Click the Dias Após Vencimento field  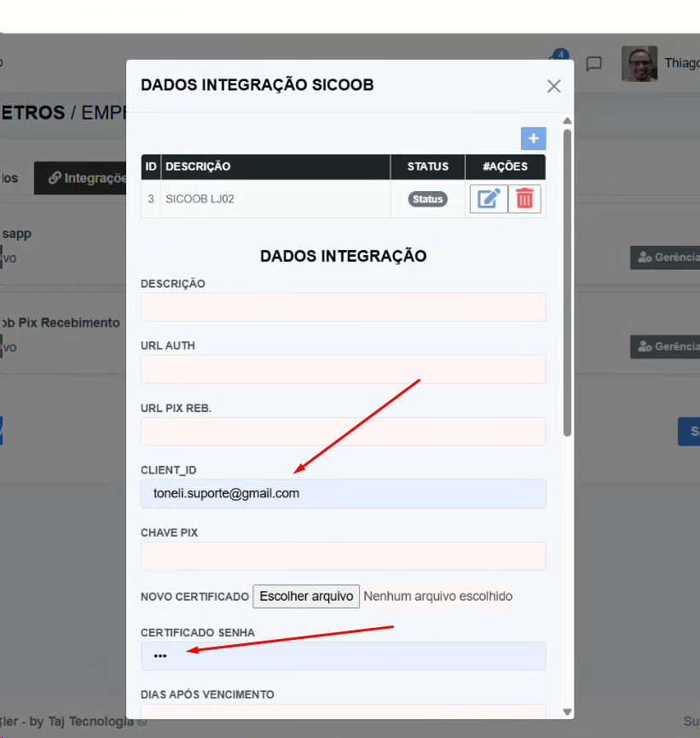click(343, 715)
